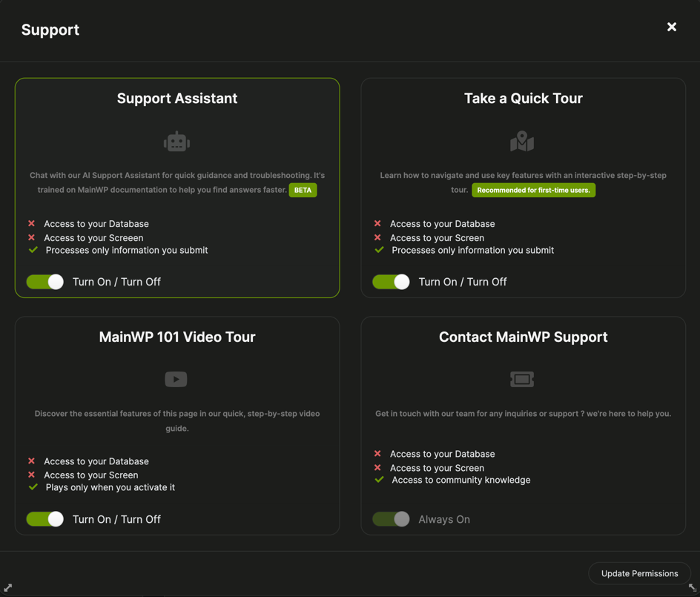This screenshot has height=597, width=700.
Task: Click the red X beside Access to your Database
Action: point(31,223)
